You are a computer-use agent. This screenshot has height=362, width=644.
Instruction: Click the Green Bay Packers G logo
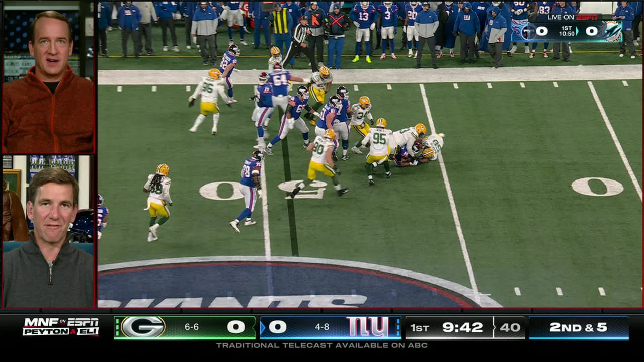[143, 327]
